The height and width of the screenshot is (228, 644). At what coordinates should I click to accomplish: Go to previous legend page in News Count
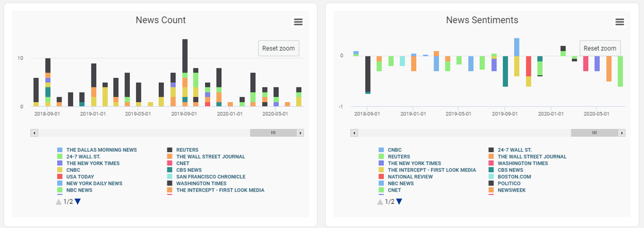[59, 202]
